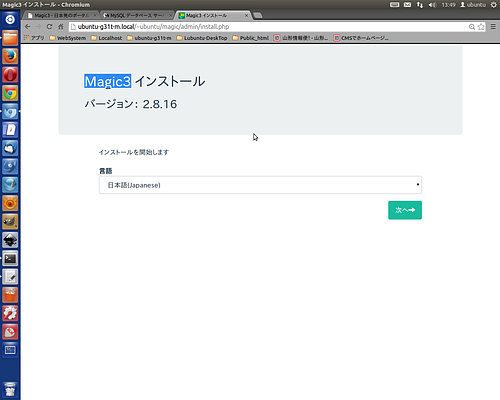Open Ubuntu Software Center dock icon
The width and height of the screenshot is (500, 400).
tap(10, 295)
